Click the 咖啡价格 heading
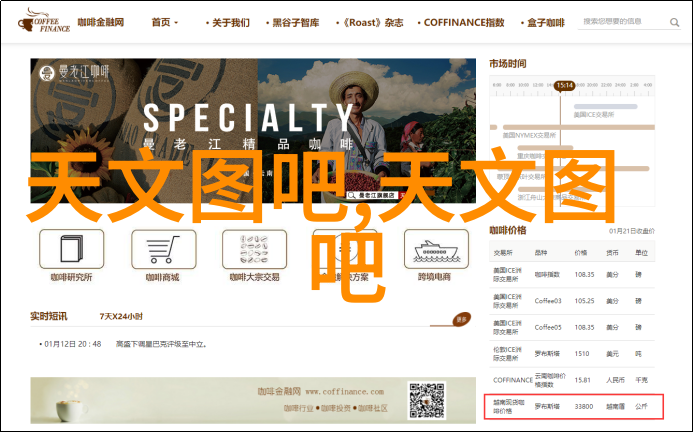Viewport: 694px width, 433px height. pos(508,230)
